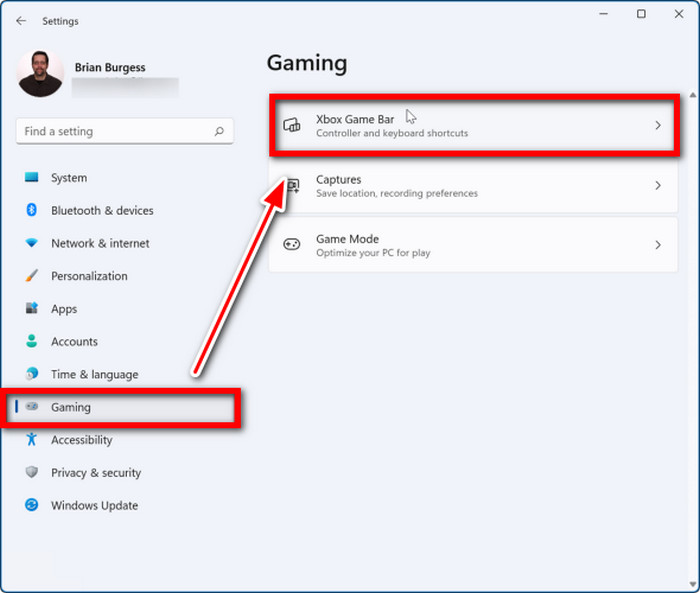Select Personalization in sidebar
The width and height of the screenshot is (700, 593).
125,276
